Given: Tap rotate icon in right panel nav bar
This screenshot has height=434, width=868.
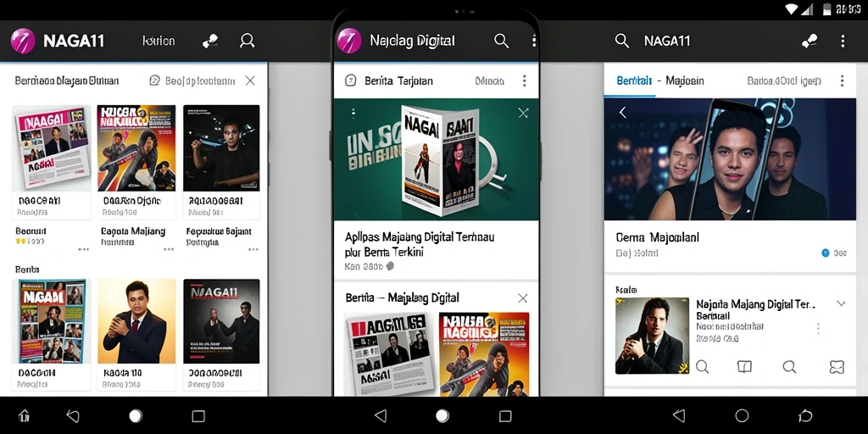Looking at the screenshot, I should click(804, 415).
